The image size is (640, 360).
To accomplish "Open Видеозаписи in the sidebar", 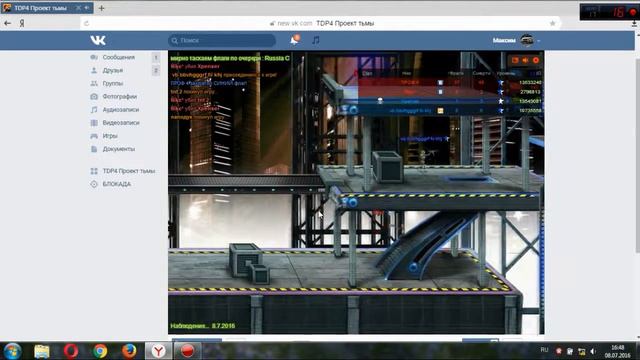I will pos(121,122).
